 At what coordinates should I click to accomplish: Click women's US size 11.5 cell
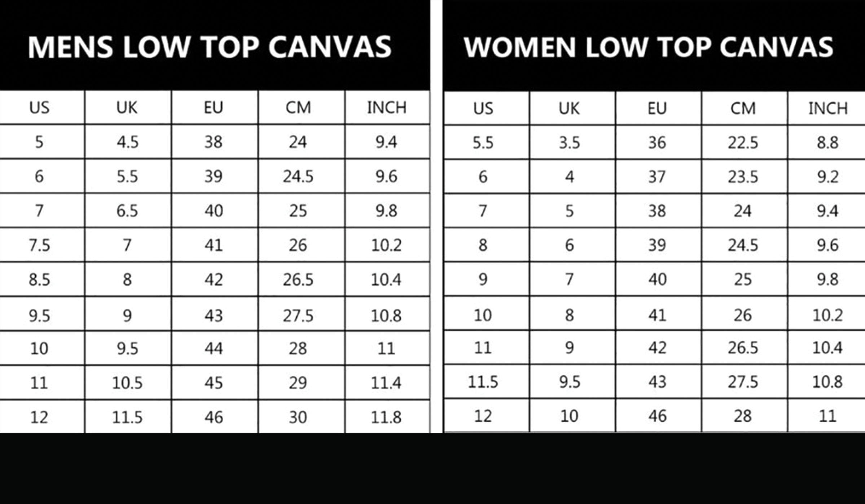487,381
